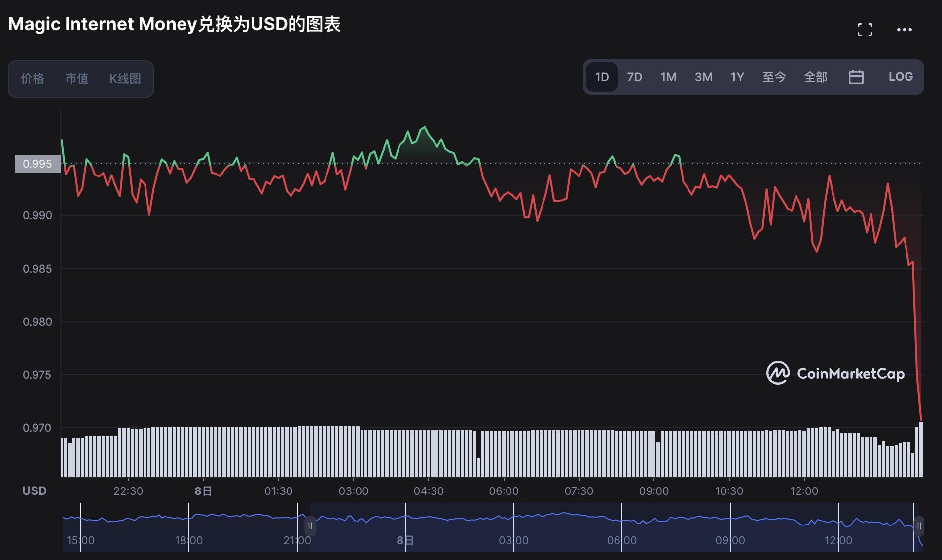Select the 至今 (YTD) range
The width and height of the screenshot is (942, 560).
point(774,77)
